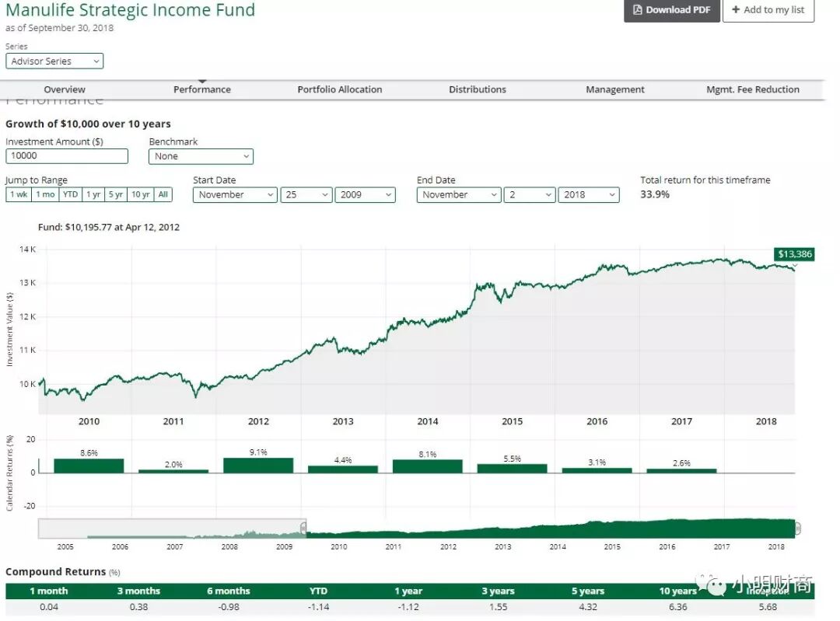Click the 2013 return bar labeled 4.4%
840x621 pixels.
click(343, 469)
